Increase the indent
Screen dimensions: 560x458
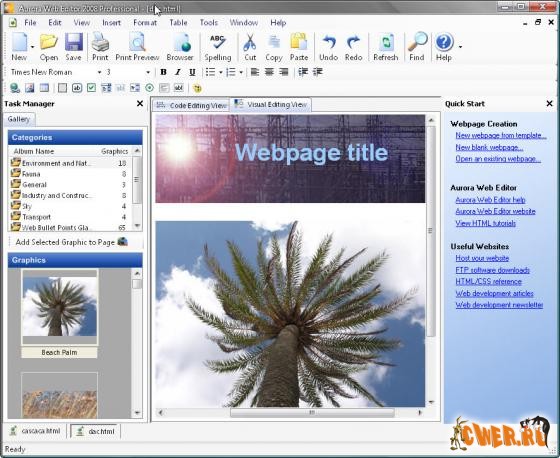click(x=318, y=72)
